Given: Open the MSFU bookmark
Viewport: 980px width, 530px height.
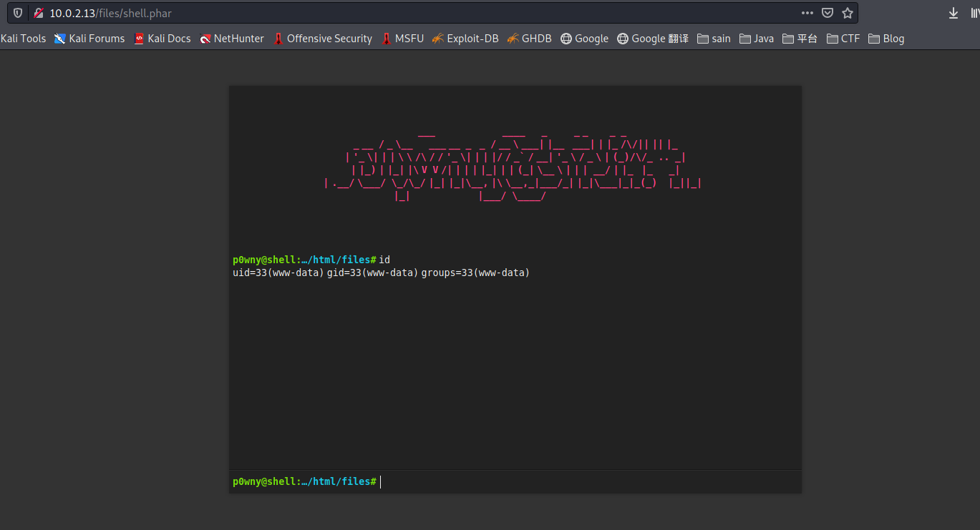Looking at the screenshot, I should point(403,39).
